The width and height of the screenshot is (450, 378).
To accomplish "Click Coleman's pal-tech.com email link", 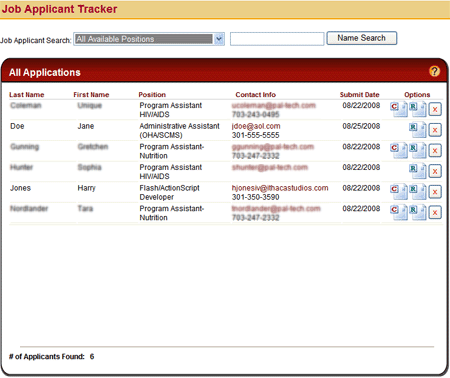I will [274, 105].
